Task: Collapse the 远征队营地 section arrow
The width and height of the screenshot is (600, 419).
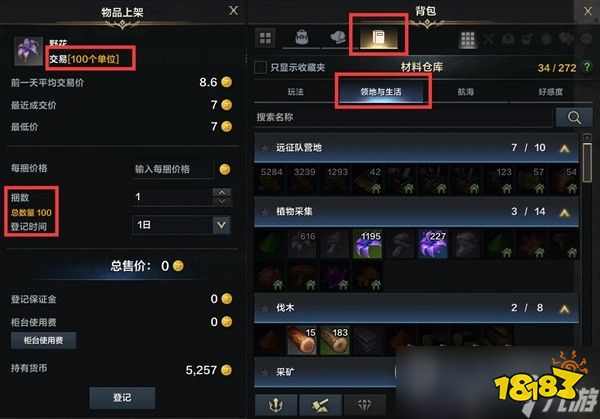Action: pos(564,148)
